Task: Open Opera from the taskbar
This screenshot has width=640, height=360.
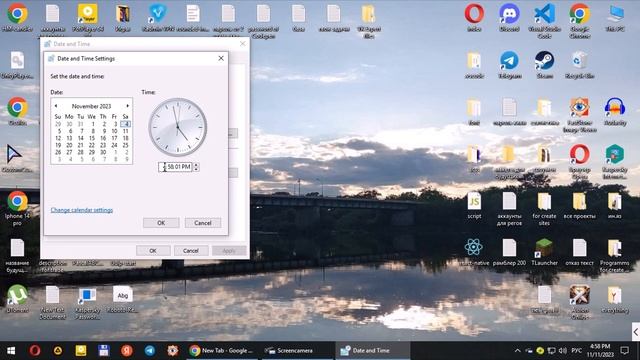Action: click(35, 351)
